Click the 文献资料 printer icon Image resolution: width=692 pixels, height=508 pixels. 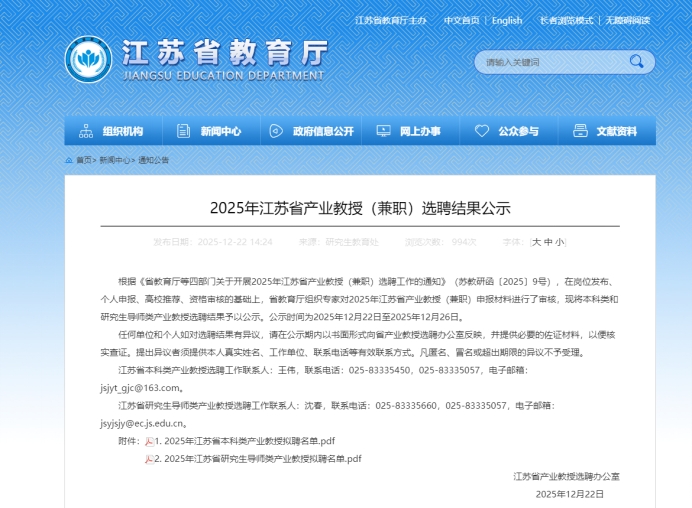580,131
